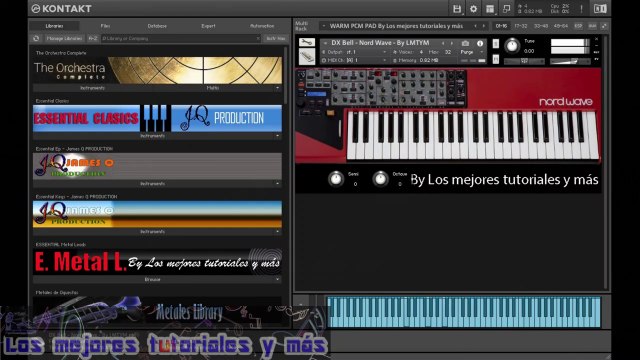This screenshot has height=360, width=640.
Task: Show instrument info icon
Action: click(480, 43)
